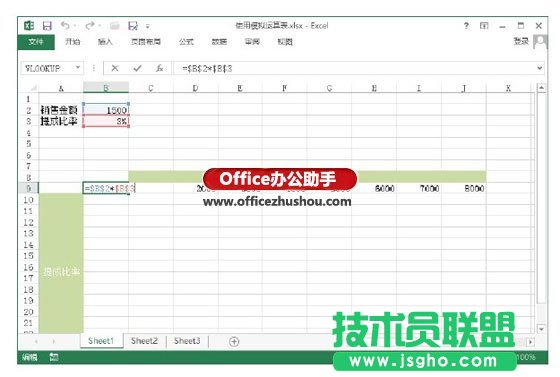Click cell A2 labeled 销售金额
The image size is (560, 377).
coord(61,110)
